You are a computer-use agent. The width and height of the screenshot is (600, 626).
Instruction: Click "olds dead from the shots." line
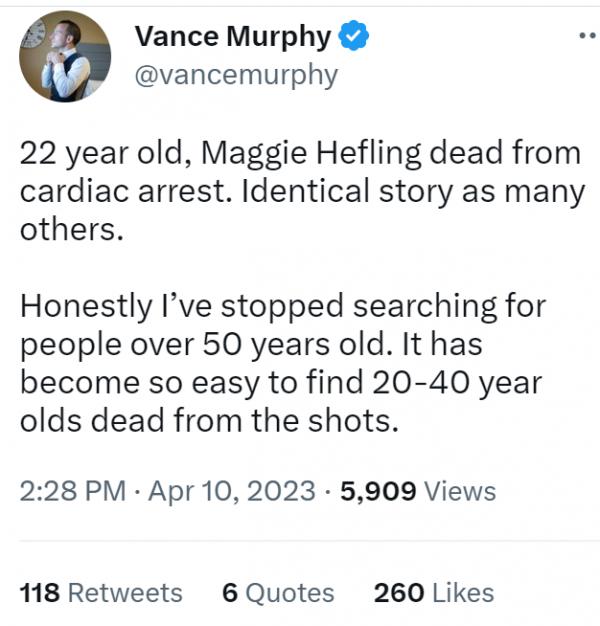coord(209,419)
